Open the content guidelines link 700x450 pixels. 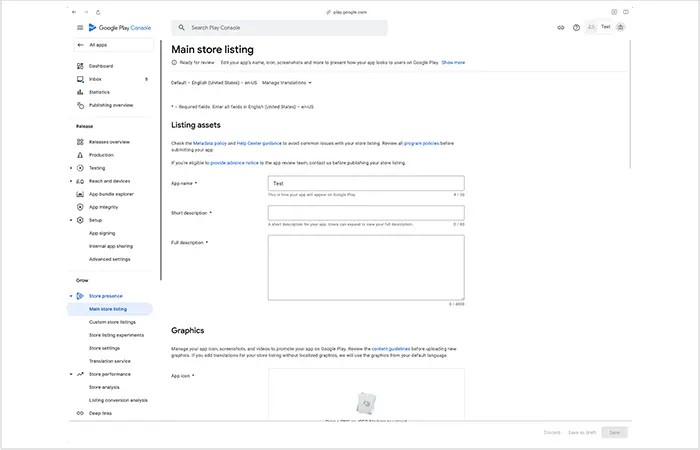pyautogui.click(x=391, y=349)
